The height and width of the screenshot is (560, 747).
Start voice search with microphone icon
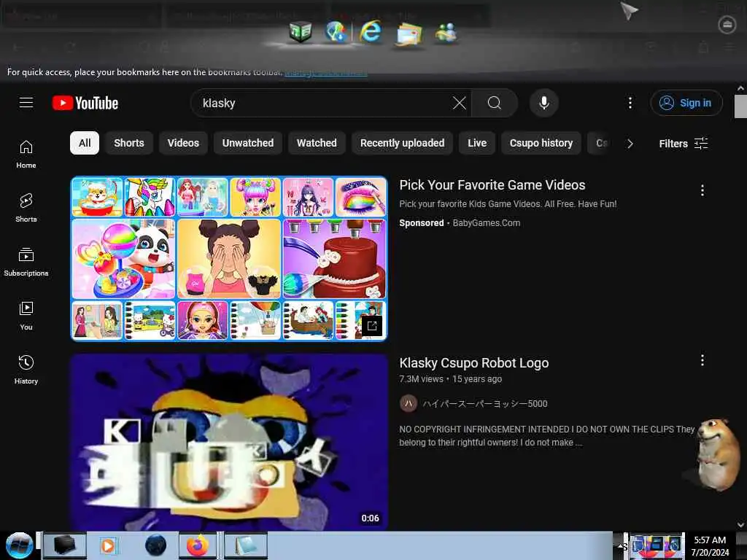pos(543,103)
